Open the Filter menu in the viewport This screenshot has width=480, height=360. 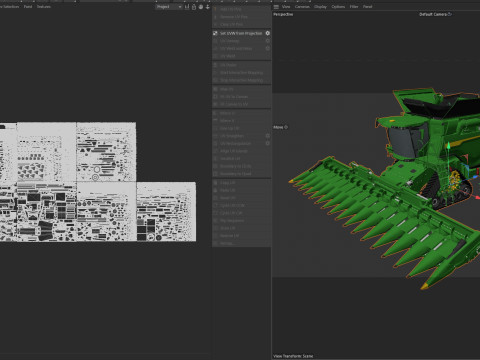point(354,7)
